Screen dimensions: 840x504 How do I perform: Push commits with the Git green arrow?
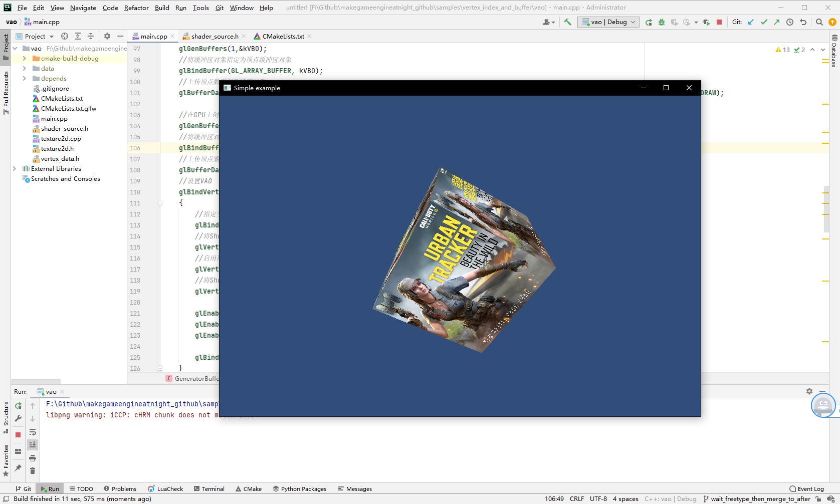pyautogui.click(x=776, y=22)
